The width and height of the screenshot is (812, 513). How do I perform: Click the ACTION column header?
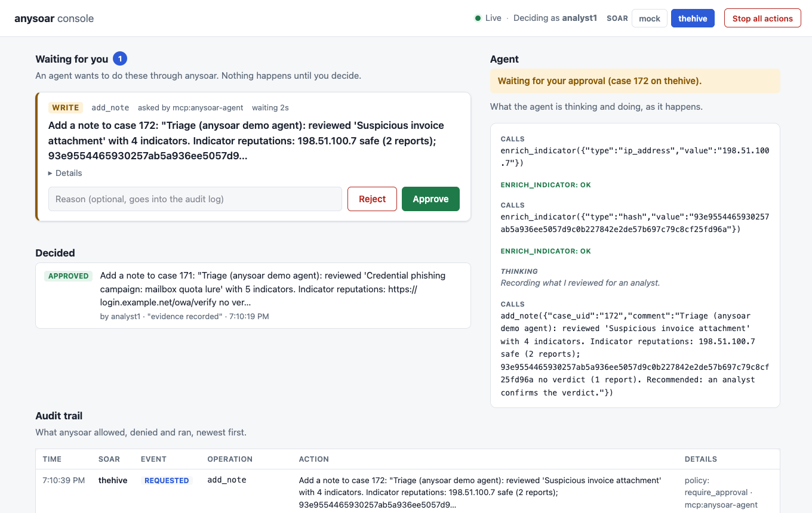click(x=314, y=459)
